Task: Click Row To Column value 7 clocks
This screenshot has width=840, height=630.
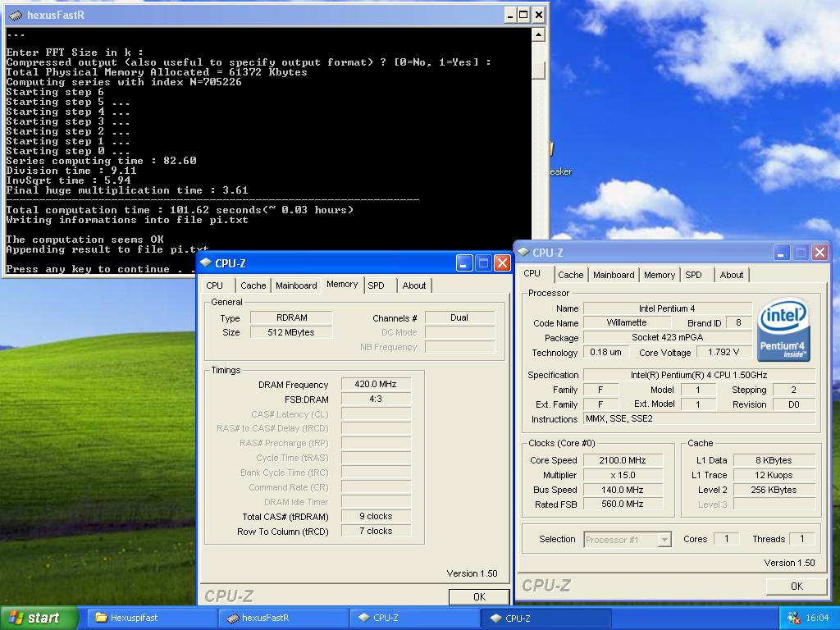Action: coord(376,531)
